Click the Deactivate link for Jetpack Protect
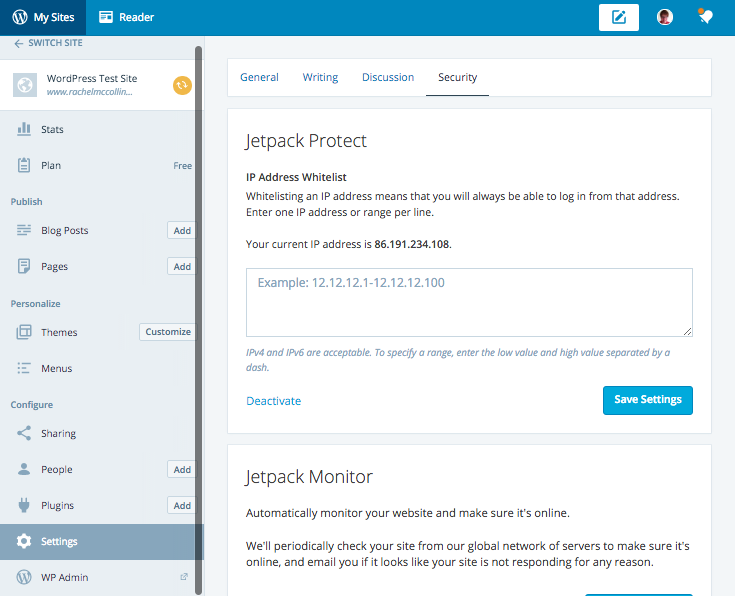The height and width of the screenshot is (596, 735). (x=274, y=401)
